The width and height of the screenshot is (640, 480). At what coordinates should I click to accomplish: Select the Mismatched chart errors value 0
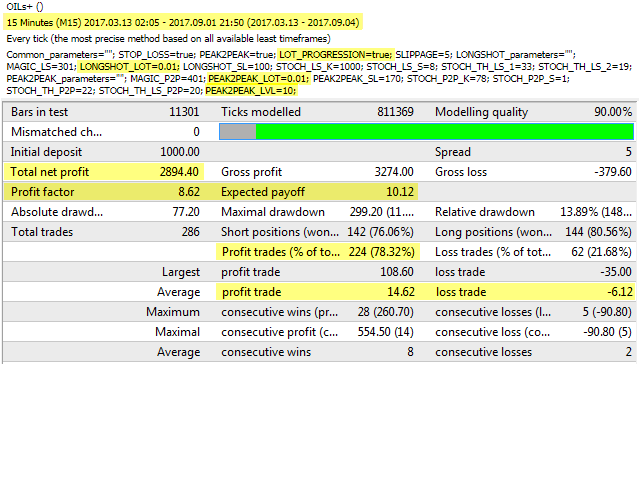pyautogui.click(x=196, y=132)
